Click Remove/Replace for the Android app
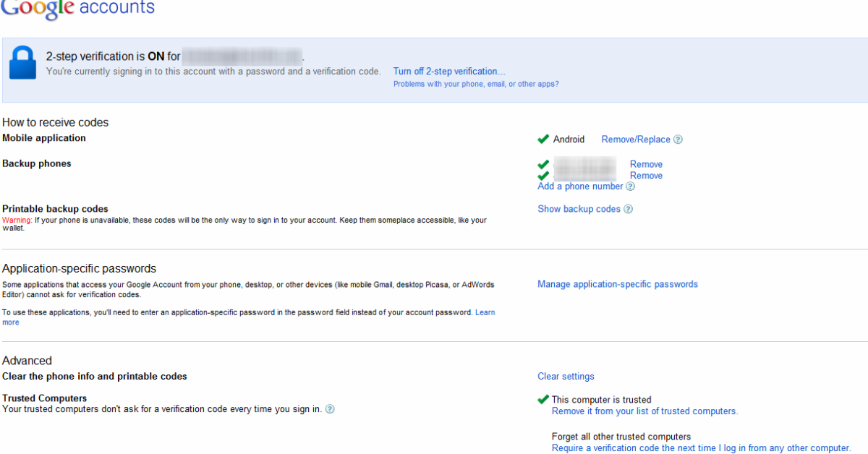The image size is (868, 454). pos(636,140)
